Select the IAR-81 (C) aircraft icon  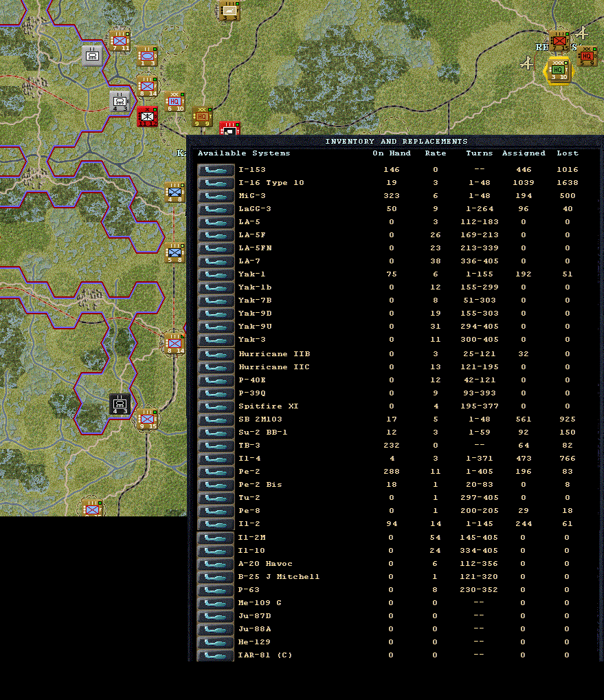[216, 655]
